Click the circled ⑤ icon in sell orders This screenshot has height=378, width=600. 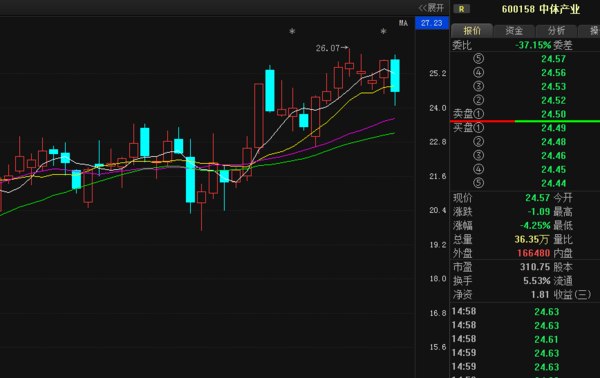[478, 59]
